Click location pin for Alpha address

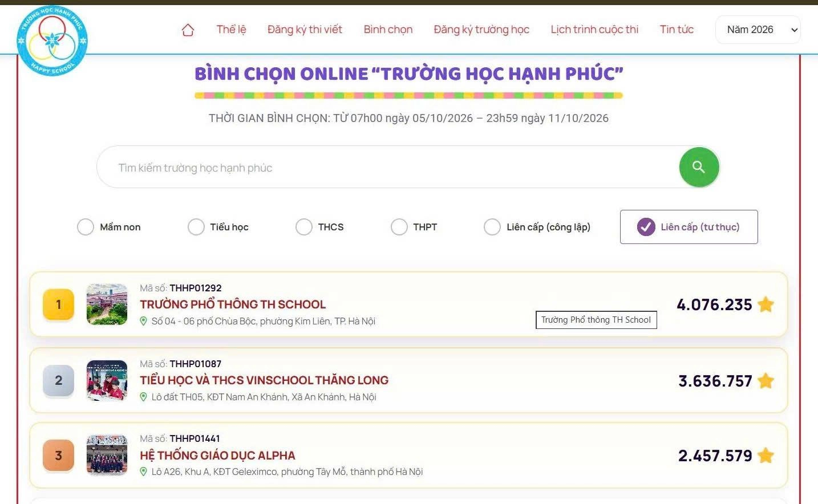click(x=144, y=472)
